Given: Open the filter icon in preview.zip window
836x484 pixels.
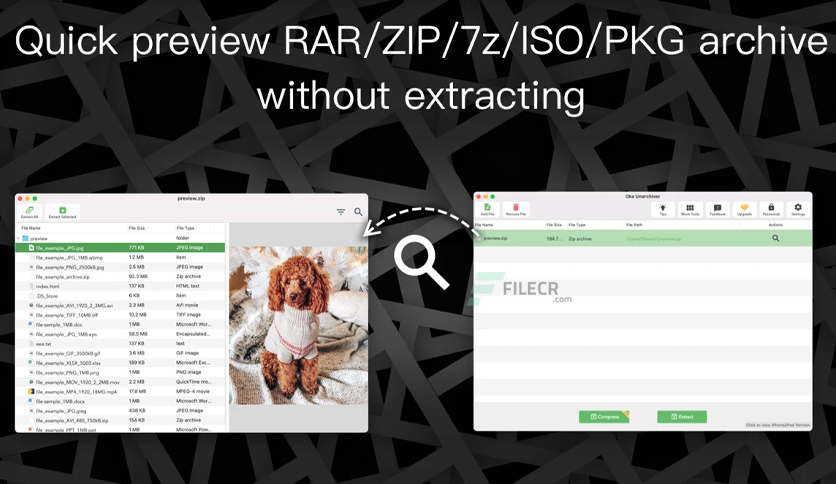Looking at the screenshot, I should 341,212.
